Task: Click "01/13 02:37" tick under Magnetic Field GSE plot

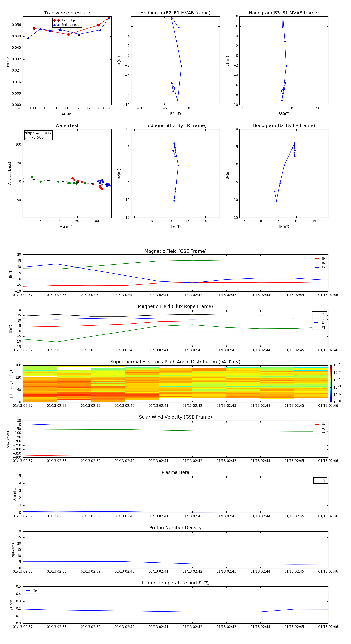Action: click(23, 295)
